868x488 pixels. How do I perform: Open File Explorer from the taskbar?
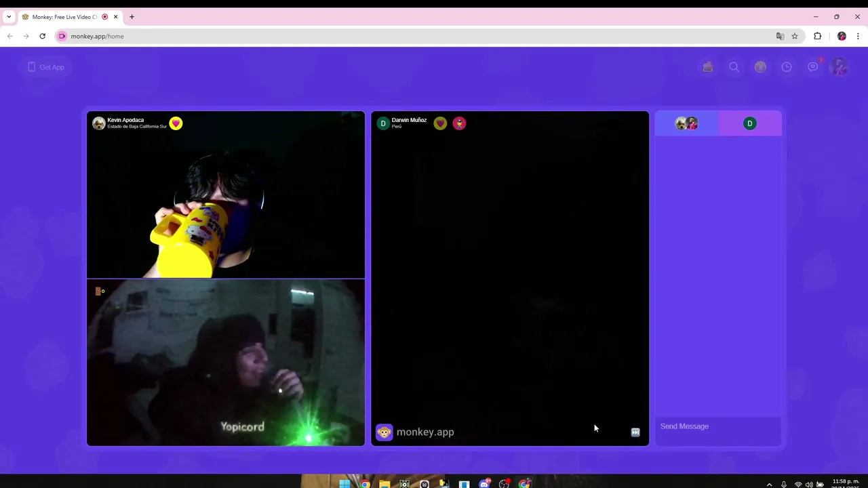384,484
